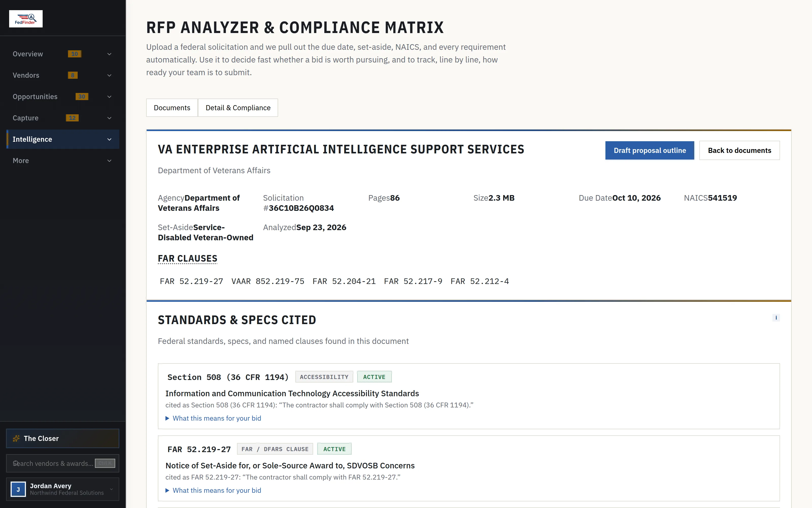The width and height of the screenshot is (812, 508).
Task: Click the 'Notice of Set-Aside for' standard title
Action: [x=290, y=466]
